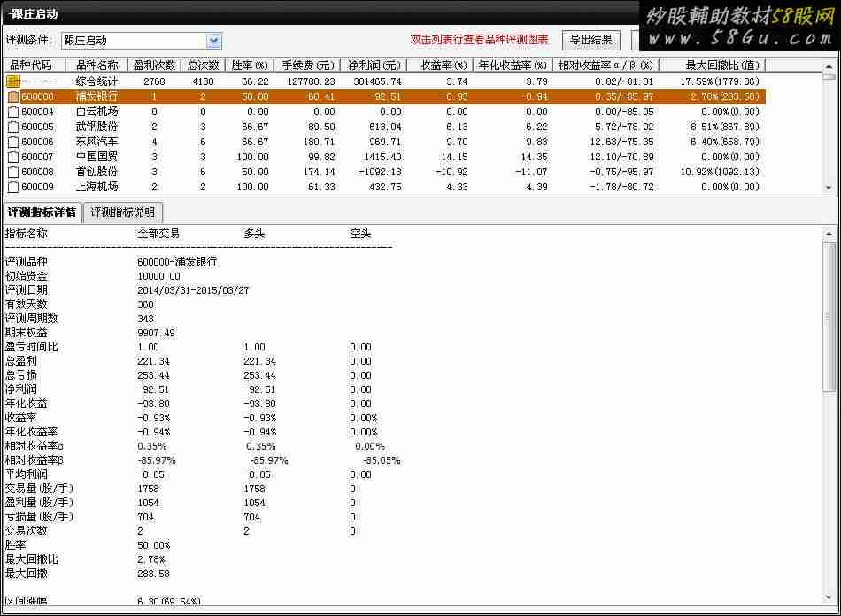The width and height of the screenshot is (841, 616).
Task: Sort by 品种名称 column header
Action: click(96, 65)
